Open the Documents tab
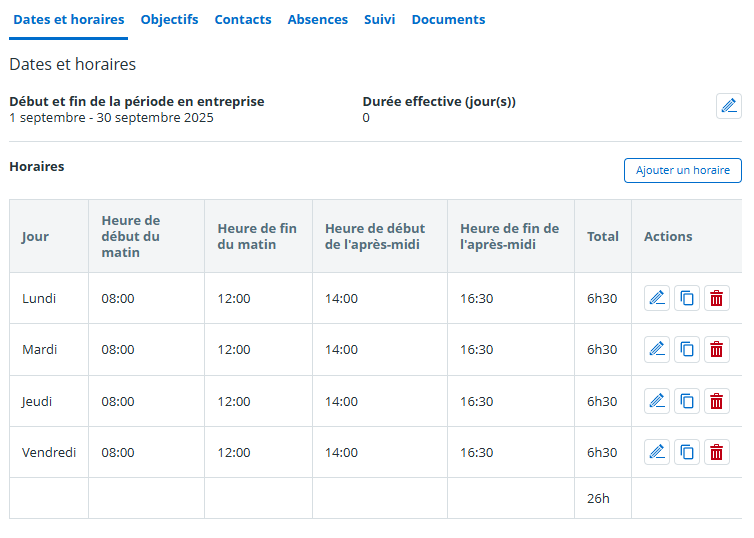The height and width of the screenshot is (538, 754). pyautogui.click(x=448, y=20)
